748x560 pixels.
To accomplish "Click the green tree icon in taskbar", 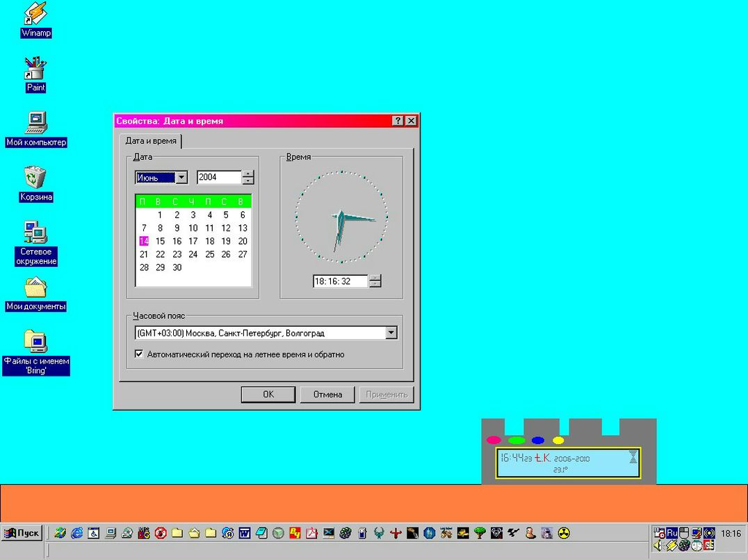I will [x=480, y=533].
